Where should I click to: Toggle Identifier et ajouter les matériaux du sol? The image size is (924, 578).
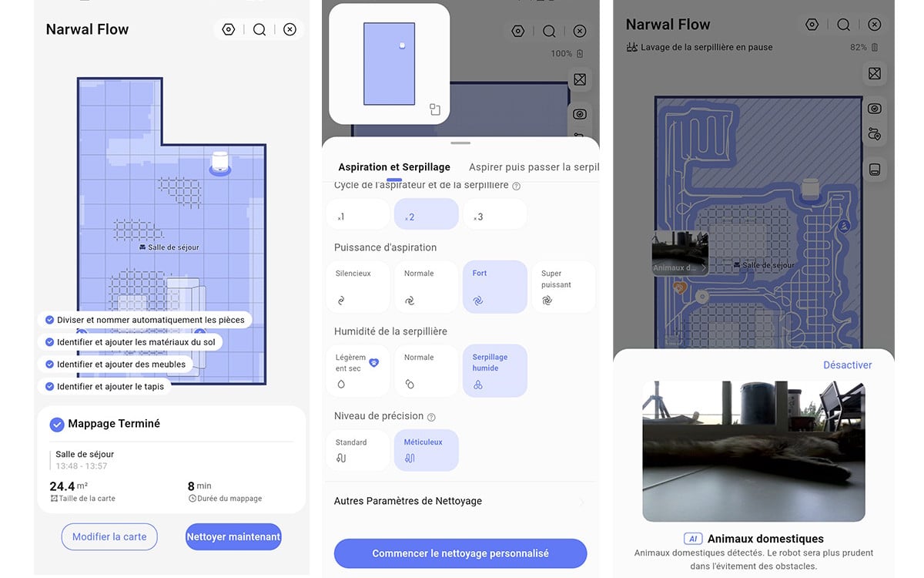pyautogui.click(x=130, y=341)
